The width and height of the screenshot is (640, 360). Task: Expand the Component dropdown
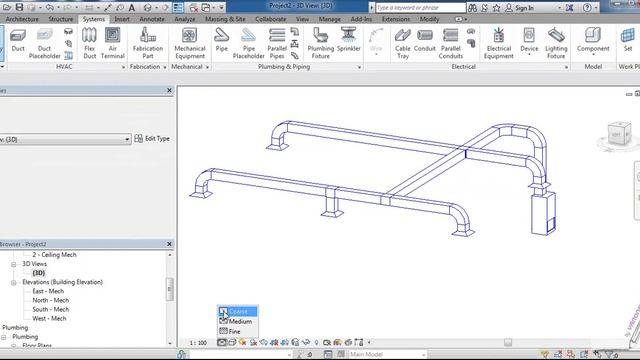pos(593,55)
